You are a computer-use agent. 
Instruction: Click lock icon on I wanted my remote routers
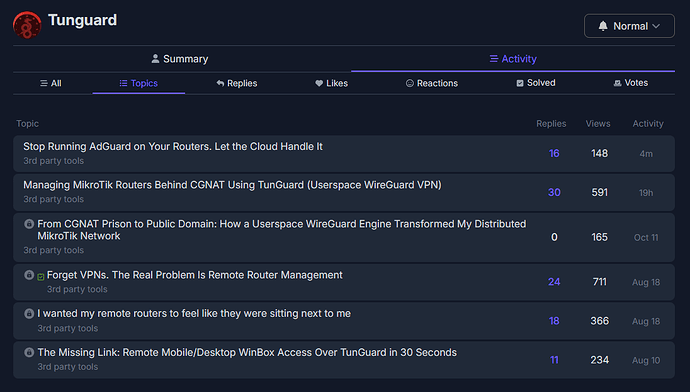[x=29, y=314]
